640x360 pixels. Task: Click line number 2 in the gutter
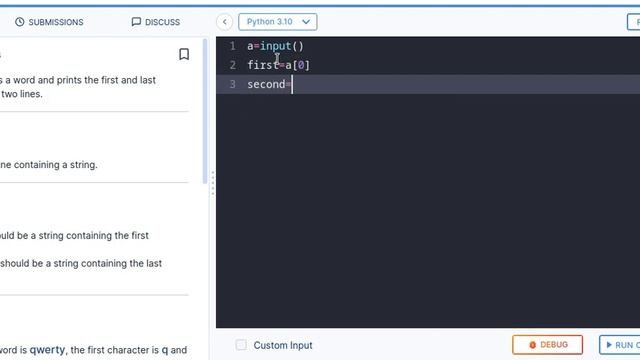pos(232,65)
